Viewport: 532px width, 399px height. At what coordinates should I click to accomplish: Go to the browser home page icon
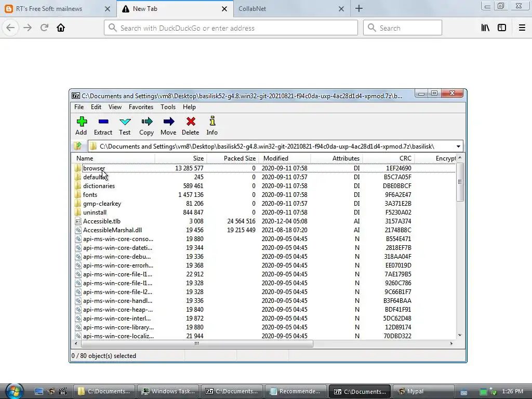(x=61, y=28)
